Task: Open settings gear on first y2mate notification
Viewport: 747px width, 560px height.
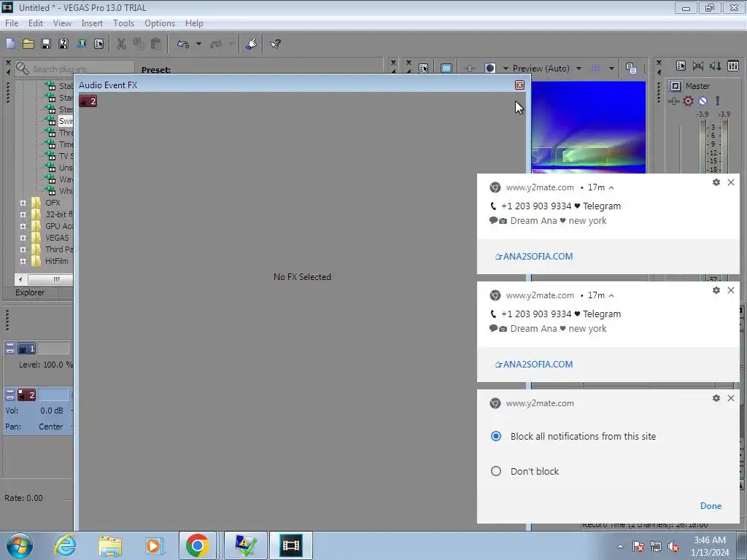Action: (x=716, y=182)
